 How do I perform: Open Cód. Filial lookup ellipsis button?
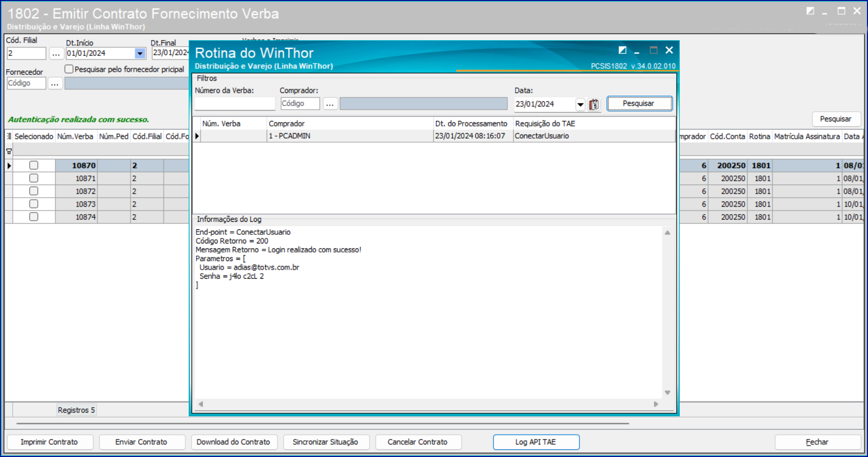coord(56,53)
